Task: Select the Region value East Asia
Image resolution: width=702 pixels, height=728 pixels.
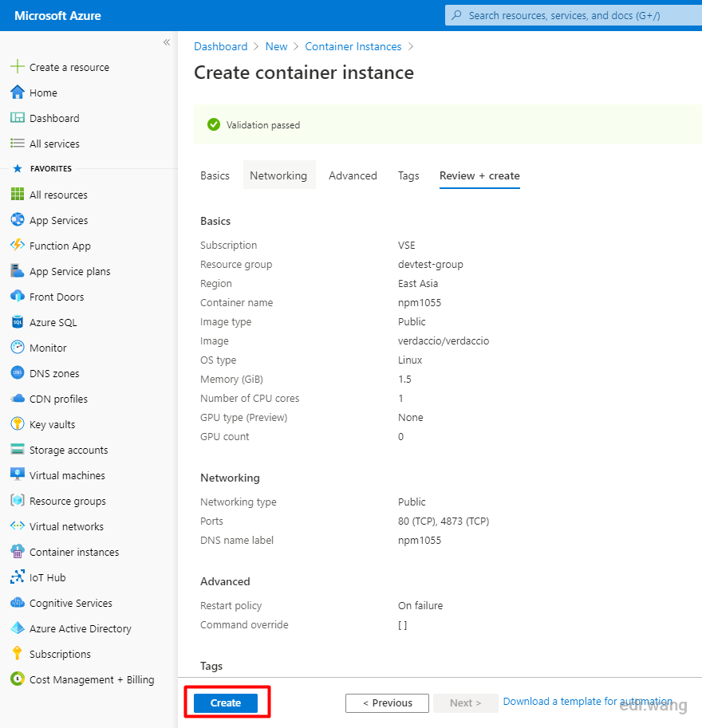Action: (x=418, y=283)
